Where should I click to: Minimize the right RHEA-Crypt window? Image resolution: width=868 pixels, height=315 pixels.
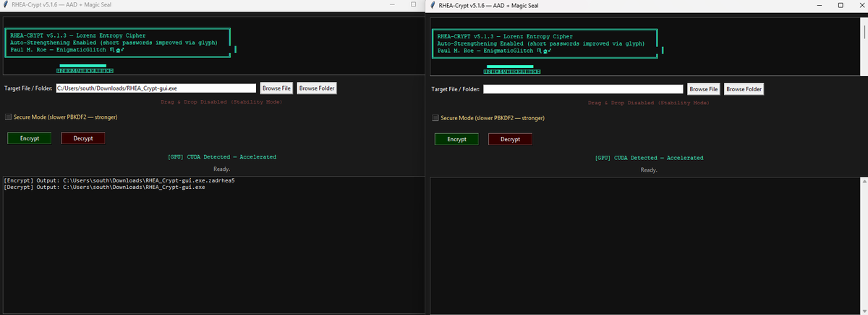pos(820,6)
